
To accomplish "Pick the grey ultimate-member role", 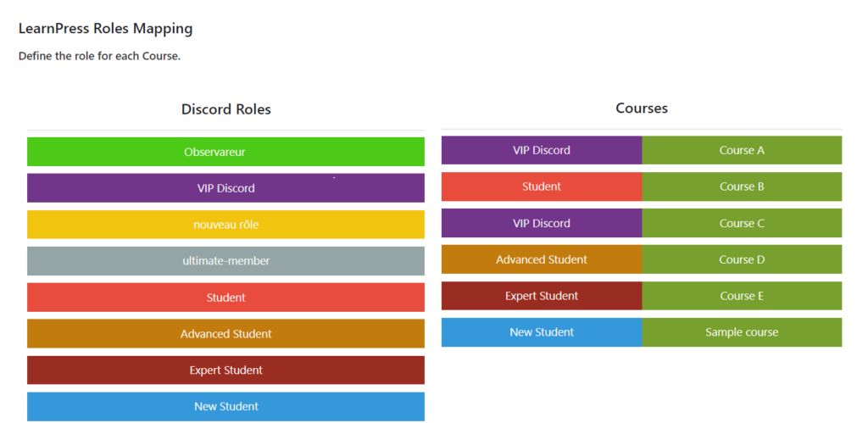I will coord(225,261).
